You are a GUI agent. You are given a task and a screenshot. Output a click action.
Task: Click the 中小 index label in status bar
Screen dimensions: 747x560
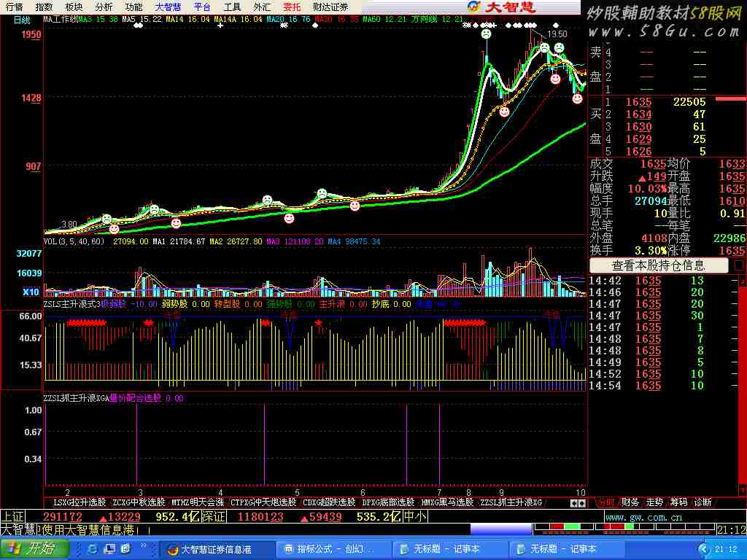(x=415, y=517)
